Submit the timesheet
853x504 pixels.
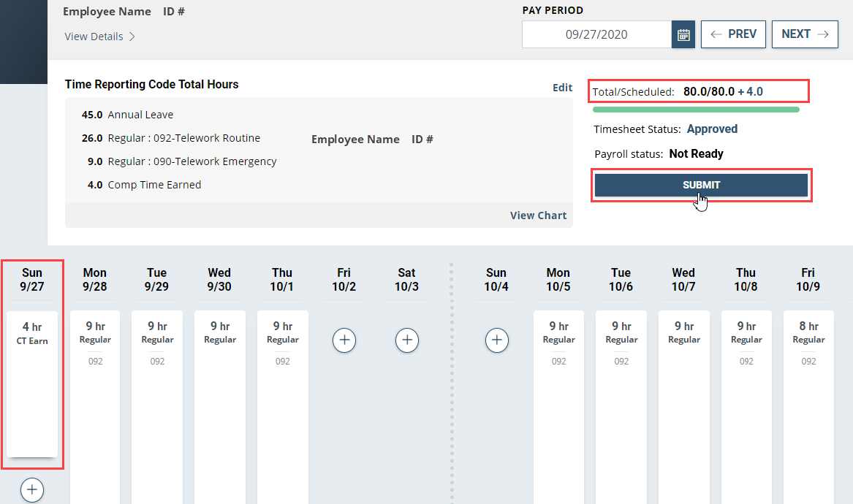point(702,184)
